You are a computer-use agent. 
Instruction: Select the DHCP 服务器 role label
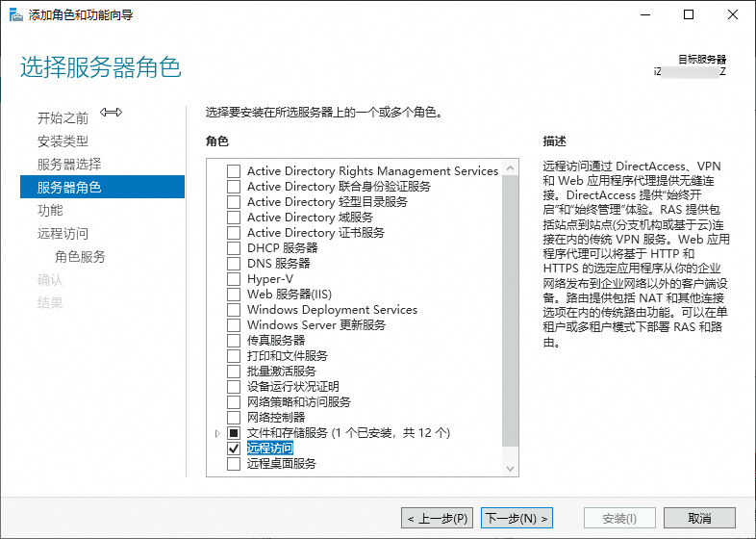[x=283, y=248]
